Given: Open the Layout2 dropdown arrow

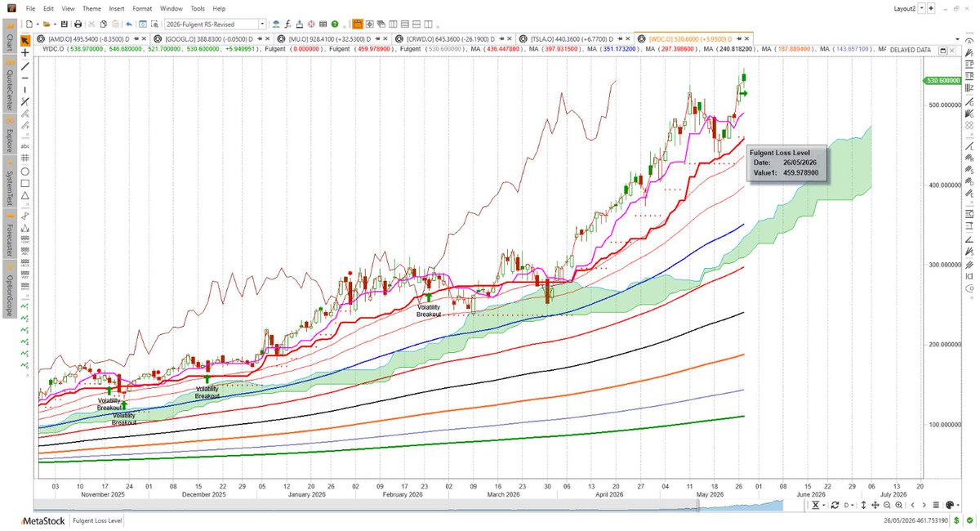Looking at the screenshot, I should [922, 7].
